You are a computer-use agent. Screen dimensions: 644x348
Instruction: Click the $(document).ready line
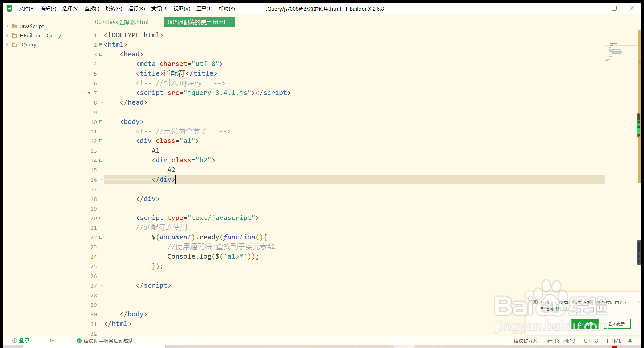pos(209,237)
